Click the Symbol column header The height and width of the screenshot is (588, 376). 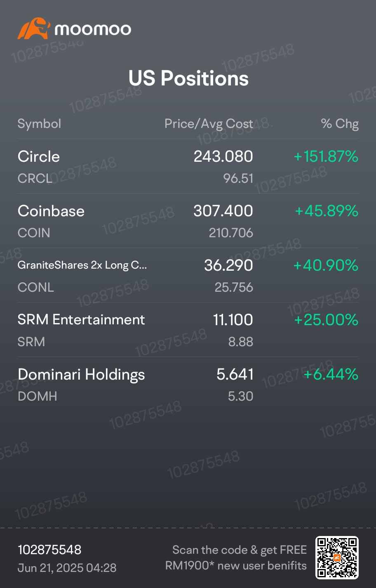[x=39, y=124]
